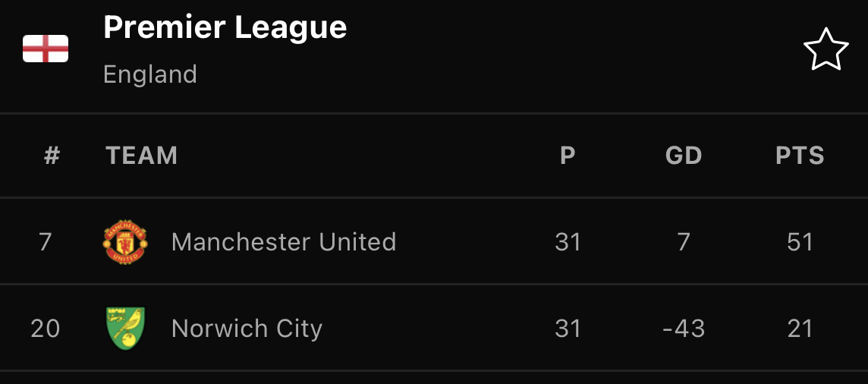The width and height of the screenshot is (868, 384).
Task: Open the Norwich City team name
Action: click(247, 328)
